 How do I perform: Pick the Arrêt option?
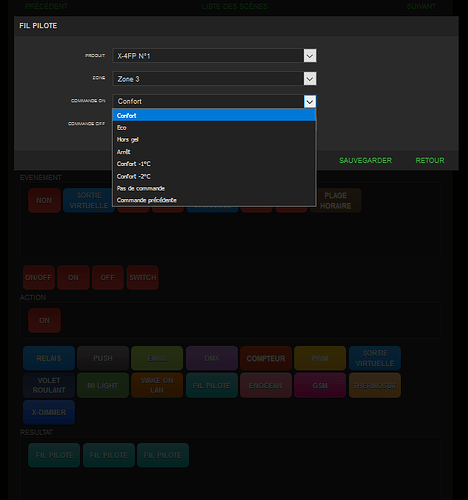(x=214, y=152)
